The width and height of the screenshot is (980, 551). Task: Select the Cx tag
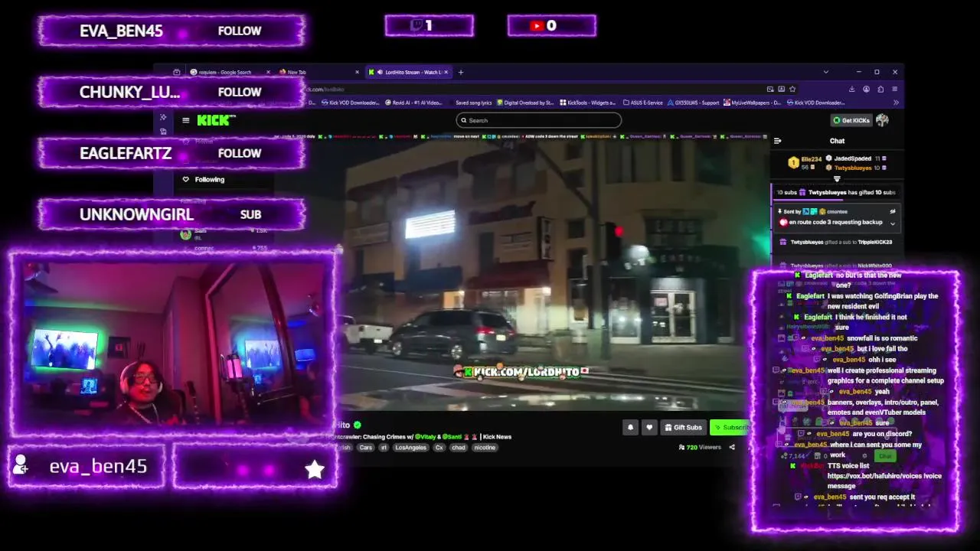[x=439, y=448]
